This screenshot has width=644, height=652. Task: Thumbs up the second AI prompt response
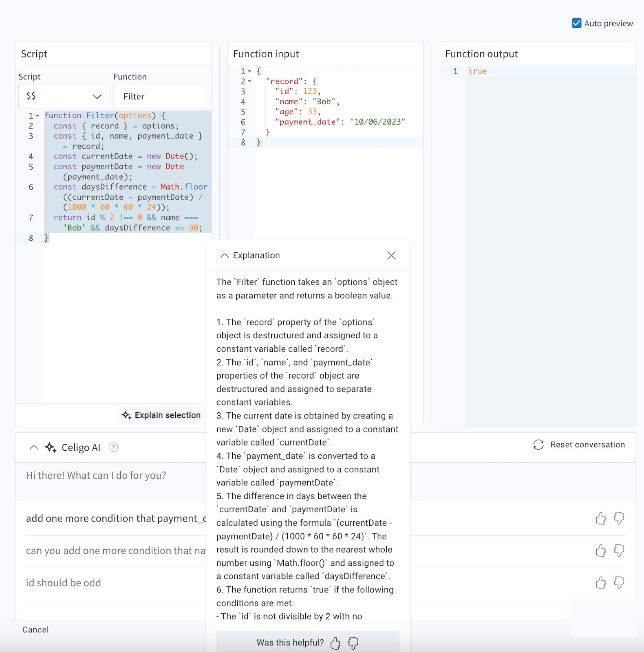[600, 551]
